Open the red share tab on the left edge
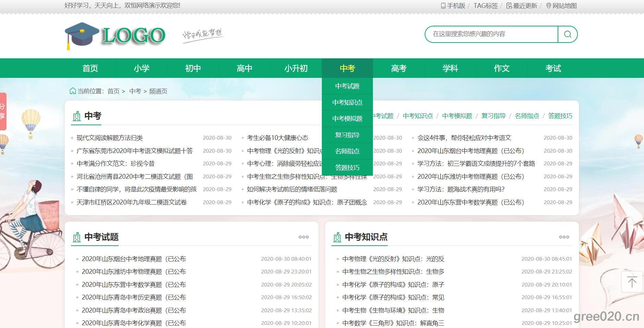The height and width of the screenshot is (328, 644). [3, 112]
